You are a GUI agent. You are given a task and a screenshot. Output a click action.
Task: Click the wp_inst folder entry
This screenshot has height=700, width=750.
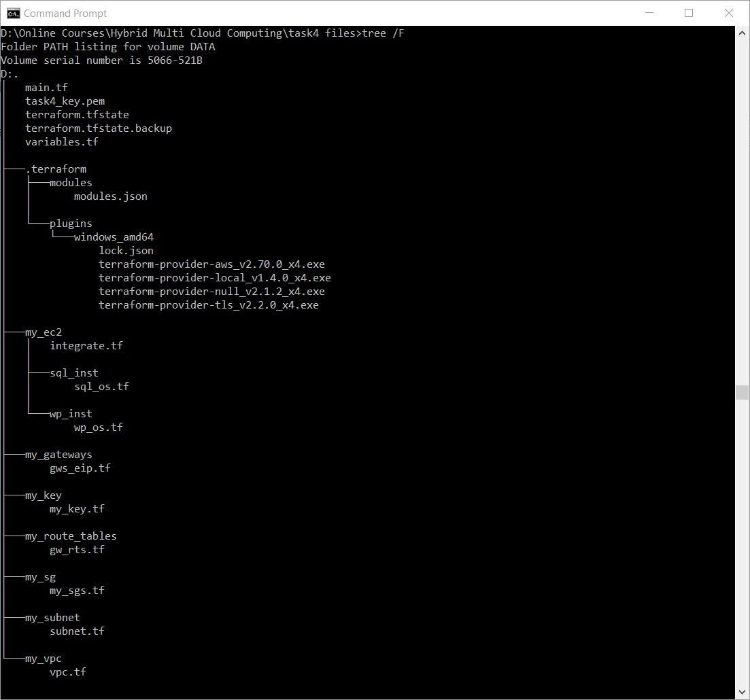click(71, 414)
